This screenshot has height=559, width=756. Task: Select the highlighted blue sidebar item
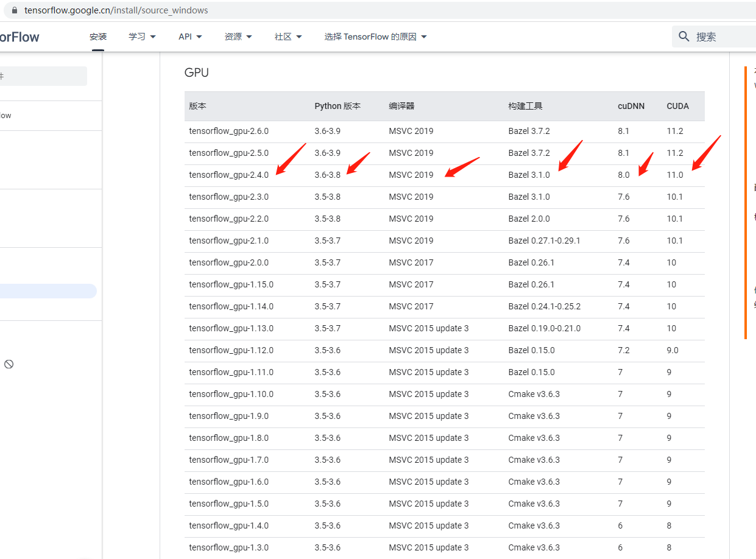coord(49,290)
